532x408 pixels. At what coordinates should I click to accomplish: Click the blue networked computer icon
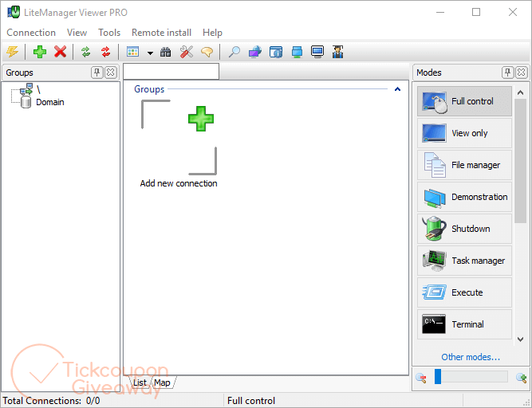[x=297, y=52]
